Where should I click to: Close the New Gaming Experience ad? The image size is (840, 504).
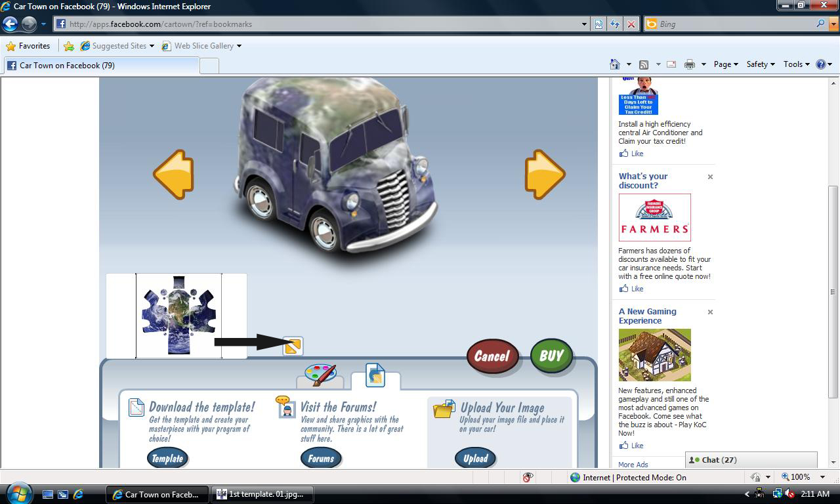710,312
